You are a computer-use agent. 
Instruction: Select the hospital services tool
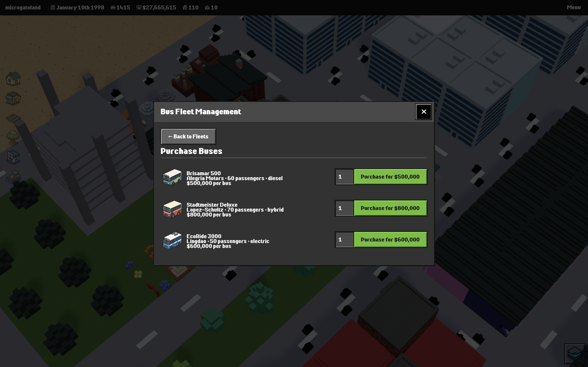pyautogui.click(x=13, y=157)
